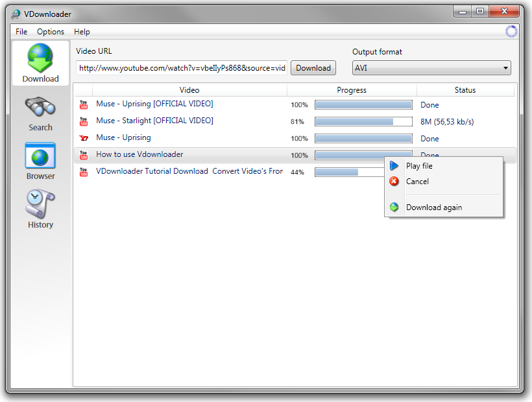Expand the AVI output format dropdown
The width and height of the screenshot is (532, 402).
431,68
